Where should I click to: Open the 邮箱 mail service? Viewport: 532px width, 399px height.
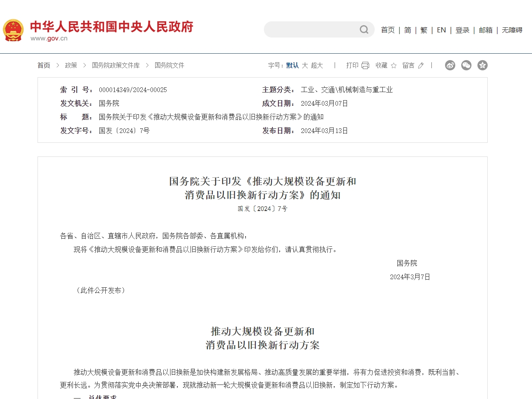[x=486, y=30]
